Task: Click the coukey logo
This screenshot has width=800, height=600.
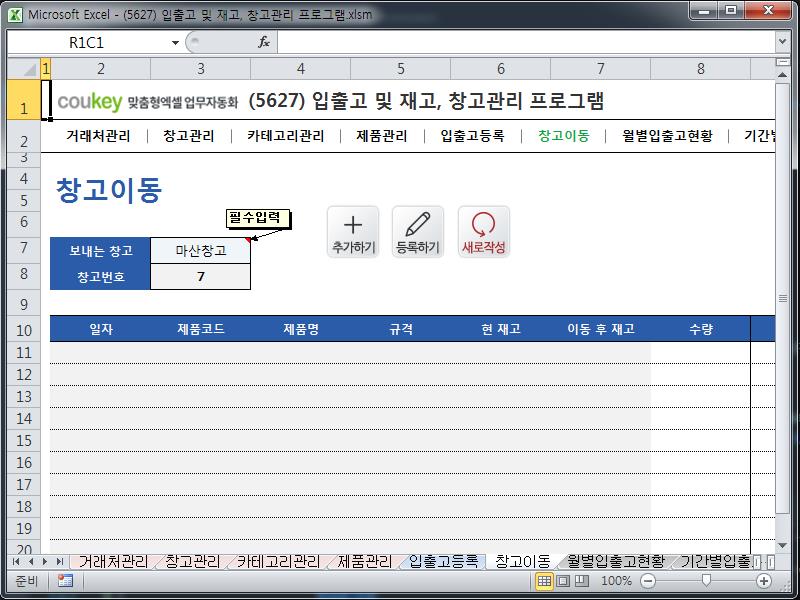Action: (90, 101)
